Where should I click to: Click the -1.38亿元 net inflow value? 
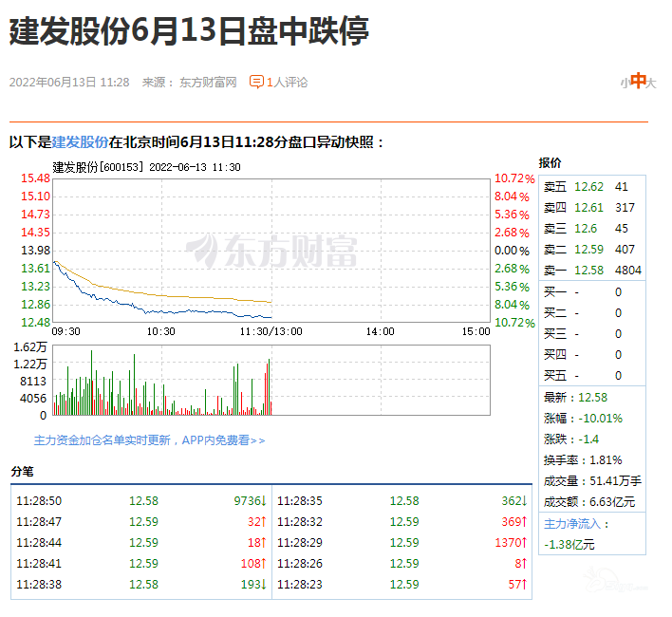point(569,545)
